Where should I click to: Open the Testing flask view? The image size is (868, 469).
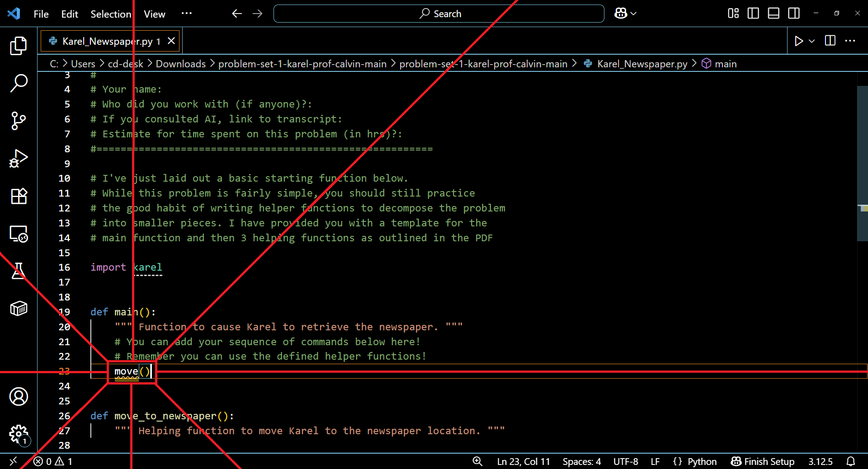[x=19, y=271]
